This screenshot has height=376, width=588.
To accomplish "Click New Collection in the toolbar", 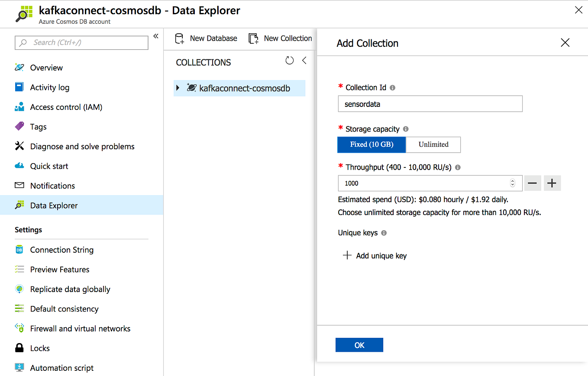I will pos(280,38).
